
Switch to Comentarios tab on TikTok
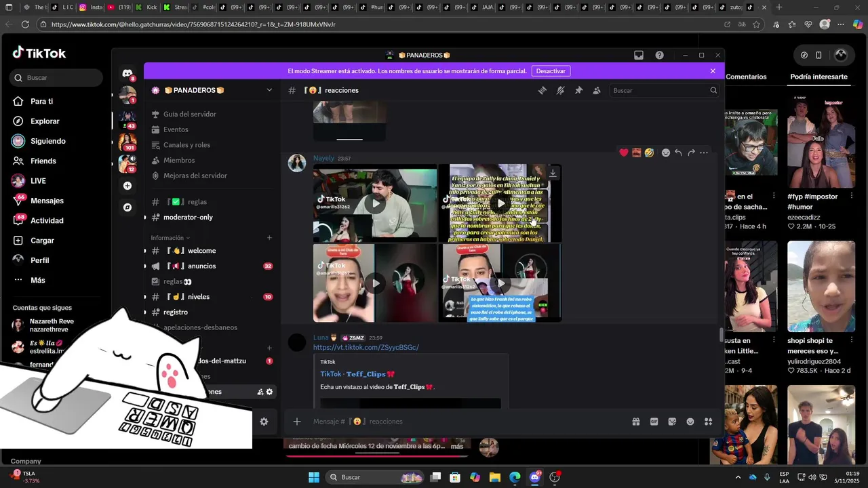point(746,77)
